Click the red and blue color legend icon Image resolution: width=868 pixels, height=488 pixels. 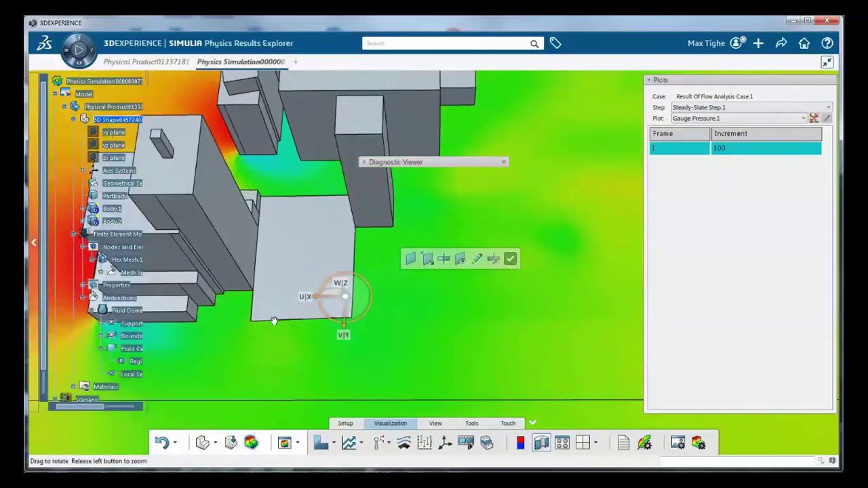[x=520, y=443]
